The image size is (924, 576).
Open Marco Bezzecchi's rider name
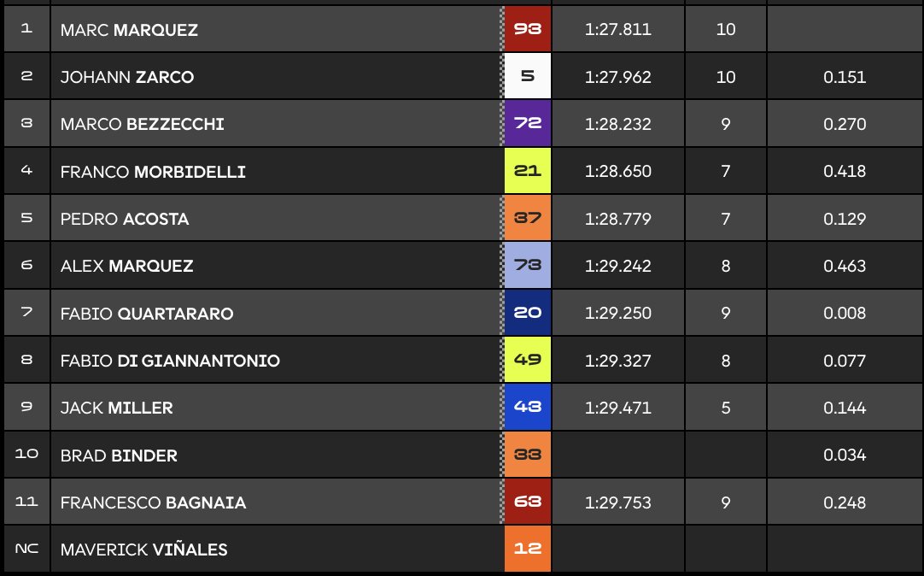pyautogui.click(x=143, y=124)
